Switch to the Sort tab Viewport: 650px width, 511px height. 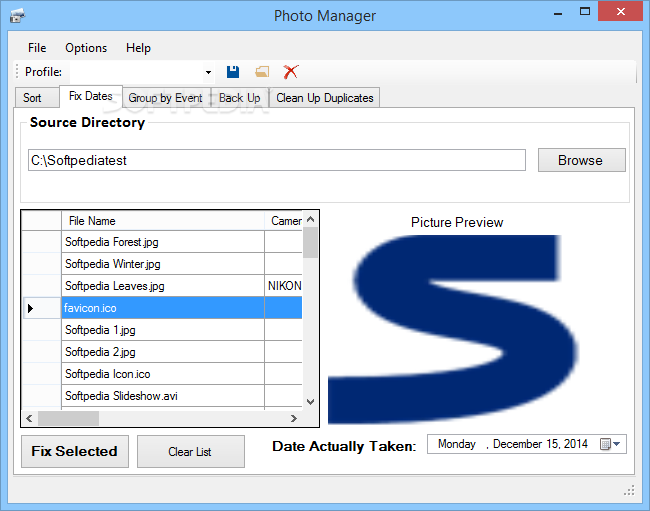(37, 98)
